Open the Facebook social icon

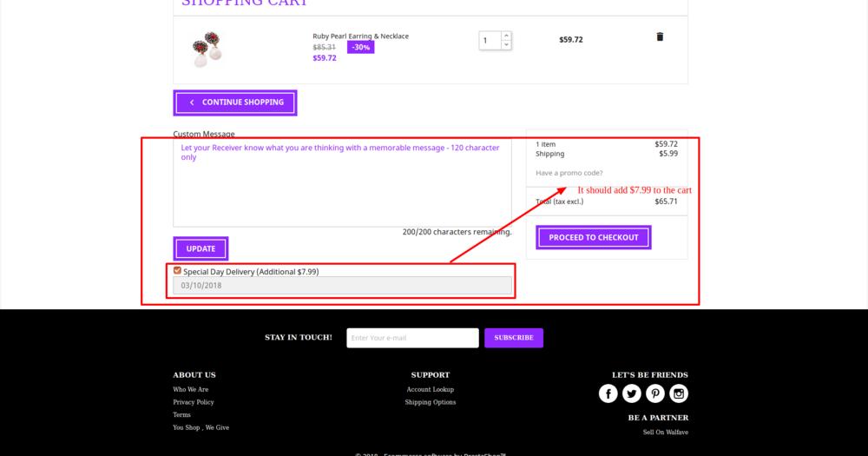[608, 393]
